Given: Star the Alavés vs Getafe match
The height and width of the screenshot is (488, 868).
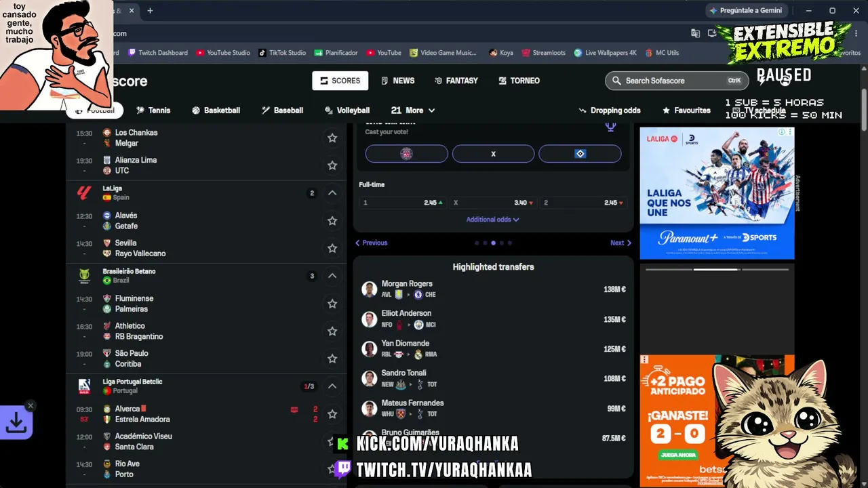Looking at the screenshot, I should click(x=332, y=221).
